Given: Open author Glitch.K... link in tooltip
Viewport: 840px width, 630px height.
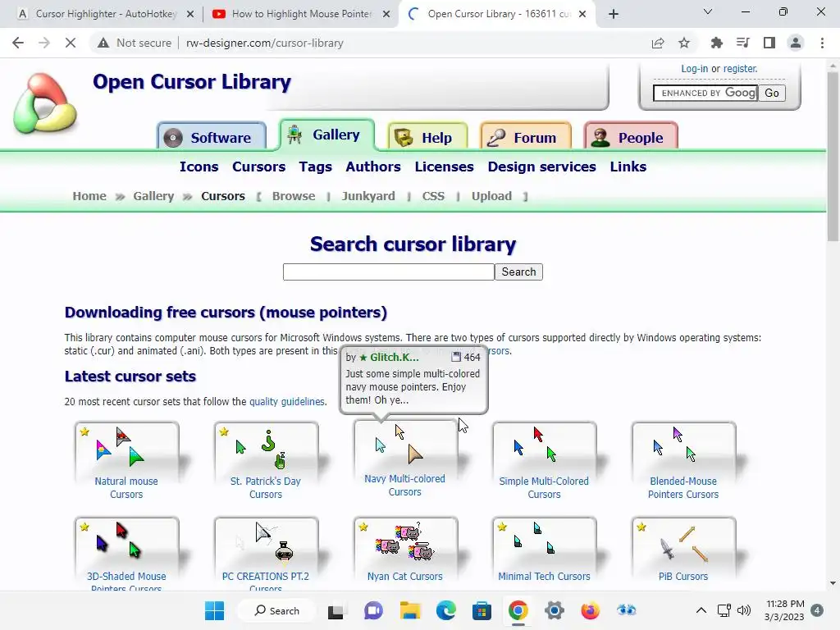Looking at the screenshot, I should [x=395, y=358].
